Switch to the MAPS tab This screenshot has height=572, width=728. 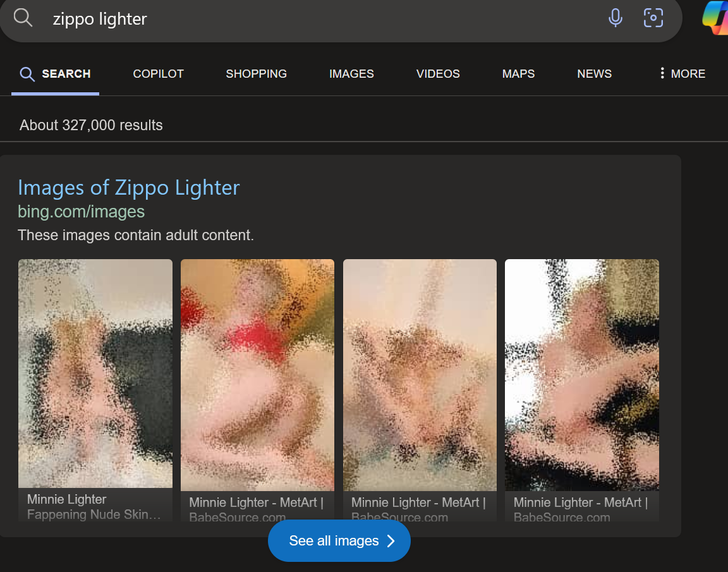(x=518, y=74)
